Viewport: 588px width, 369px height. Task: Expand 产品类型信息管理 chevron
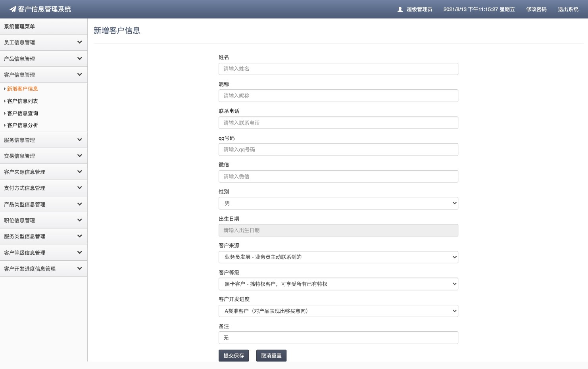(x=79, y=204)
